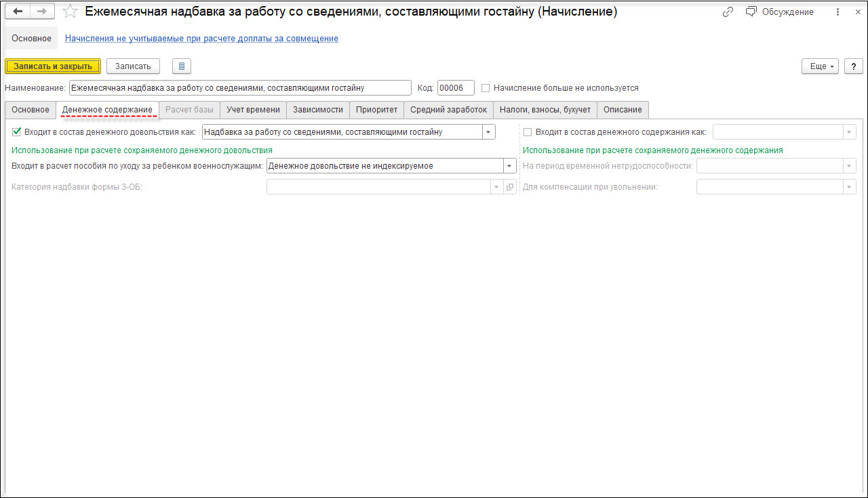Go forward with the right arrow button
This screenshot has height=498, width=868.
point(42,12)
